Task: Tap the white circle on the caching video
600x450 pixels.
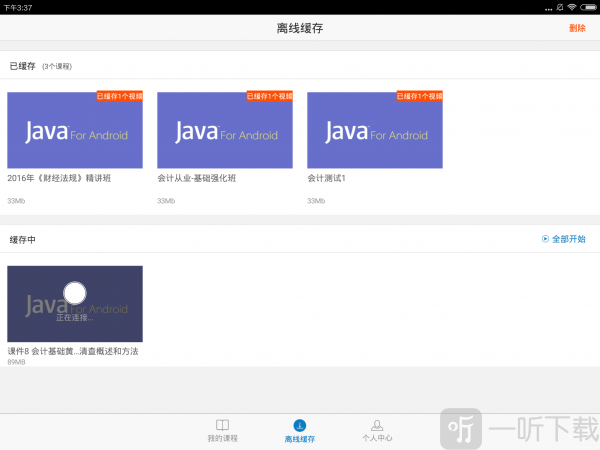Action: (x=75, y=293)
